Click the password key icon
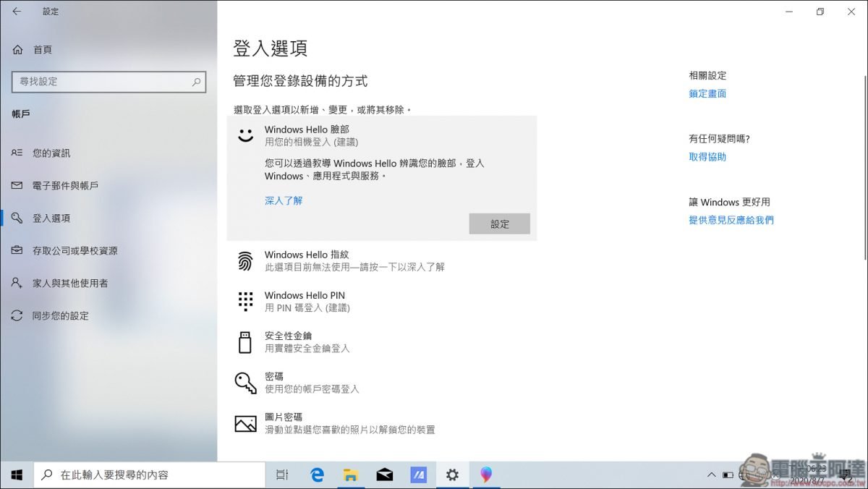Screen dimensions: 868x489 point(245,383)
